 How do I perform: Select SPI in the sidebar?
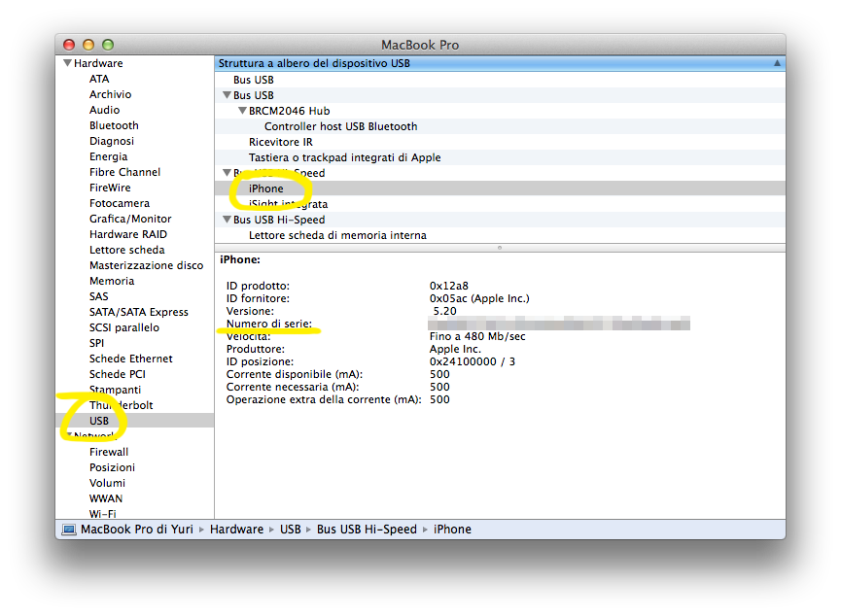pos(96,343)
